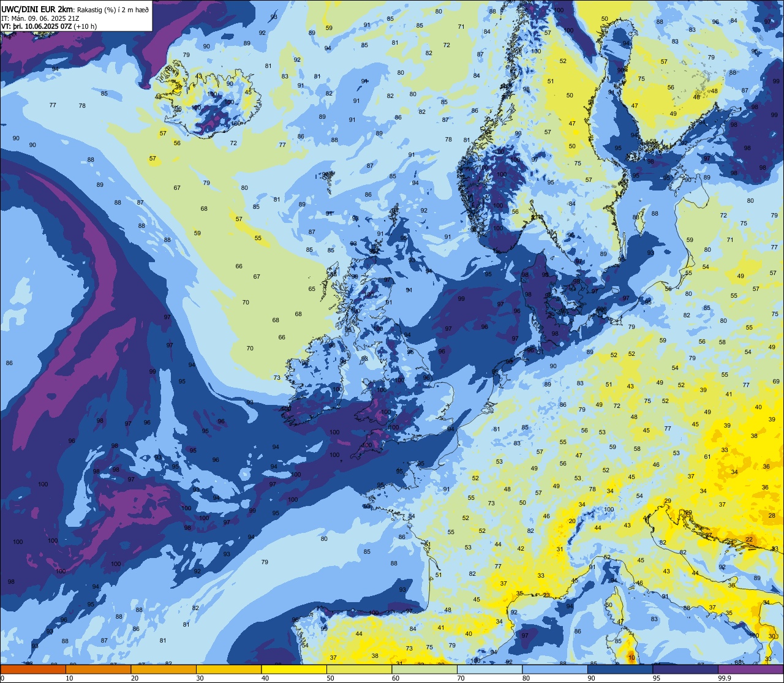Click the blue legend band between 80 and 90
Image resolution: width=784 pixels, height=683 pixels.
pos(555,669)
